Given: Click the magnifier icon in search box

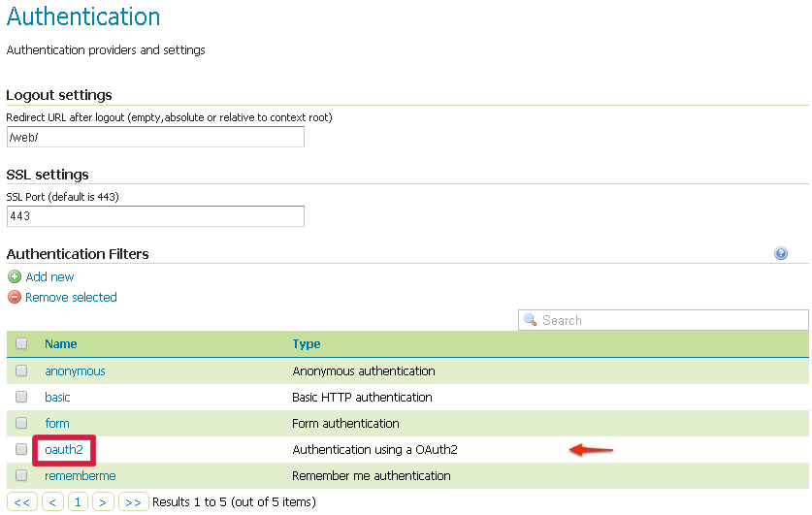Looking at the screenshot, I should coord(531,320).
